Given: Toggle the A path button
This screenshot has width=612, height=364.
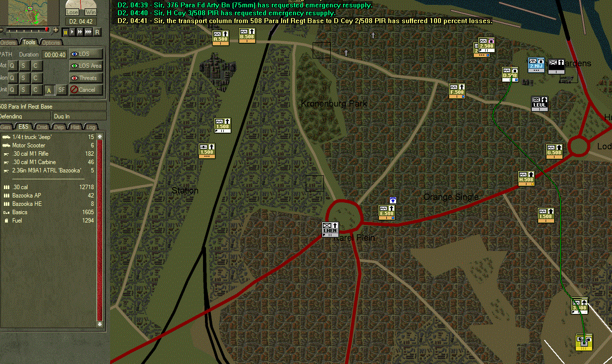Looking at the screenshot, I should click(x=49, y=90).
